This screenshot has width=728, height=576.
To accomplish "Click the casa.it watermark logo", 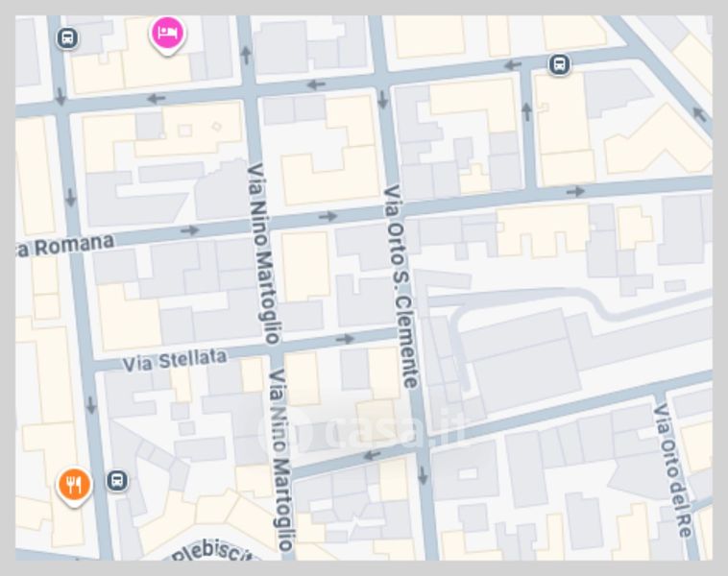I will [360, 432].
